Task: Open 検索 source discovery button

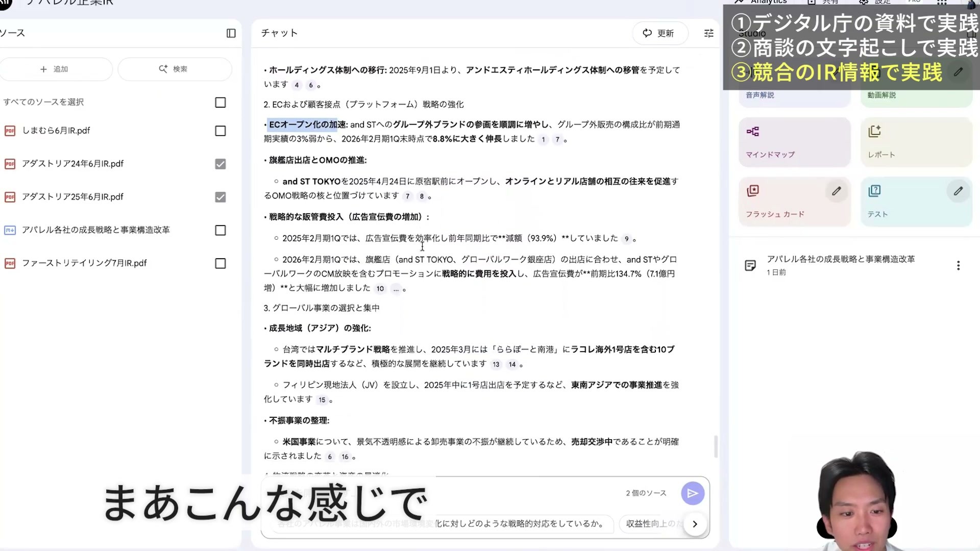Action: point(175,69)
